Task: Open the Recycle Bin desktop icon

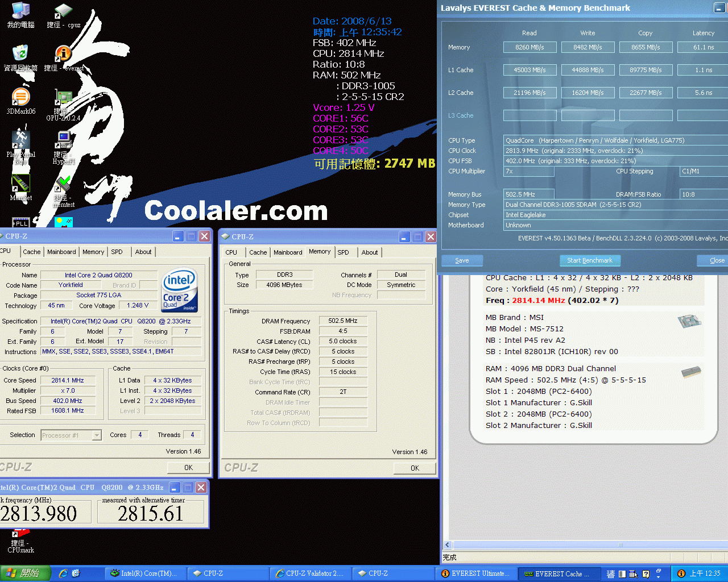Action: [x=21, y=58]
